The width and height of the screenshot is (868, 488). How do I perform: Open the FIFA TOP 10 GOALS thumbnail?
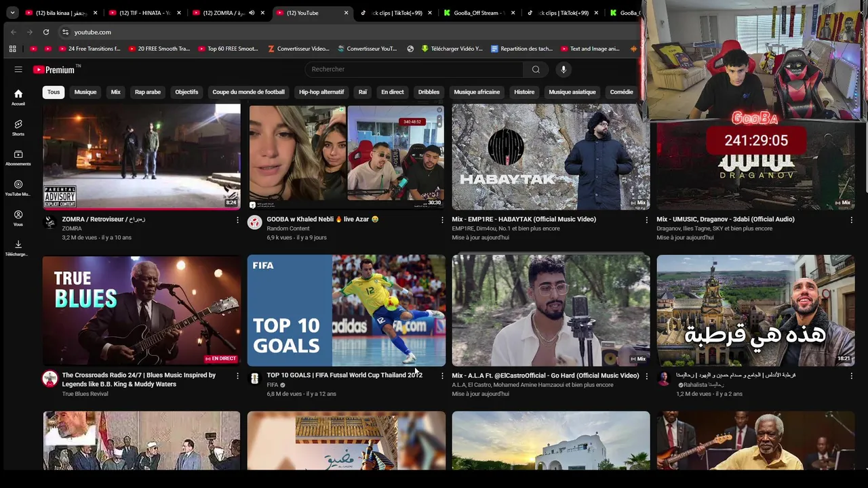[346, 310]
